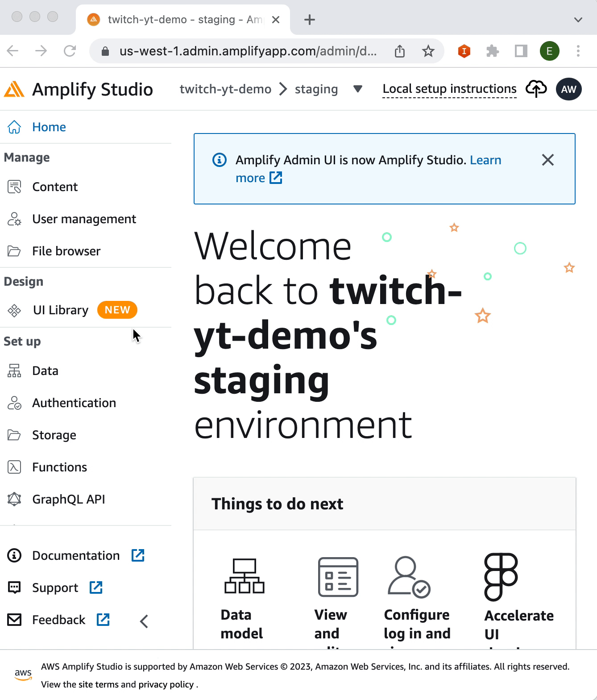Open the Chrome three-dot menu
This screenshot has height=700, width=597.
(x=578, y=51)
